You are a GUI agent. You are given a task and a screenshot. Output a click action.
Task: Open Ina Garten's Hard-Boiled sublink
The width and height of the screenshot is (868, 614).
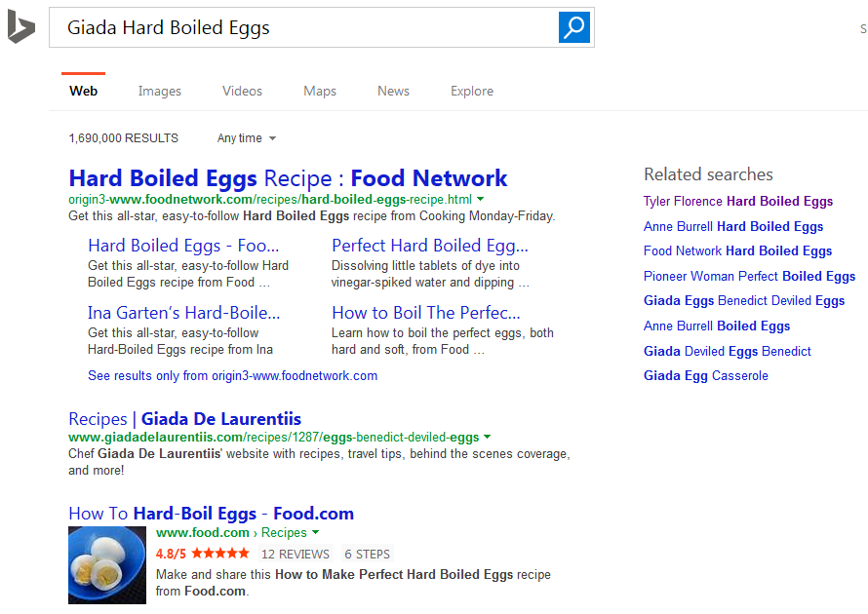pyautogui.click(x=183, y=313)
